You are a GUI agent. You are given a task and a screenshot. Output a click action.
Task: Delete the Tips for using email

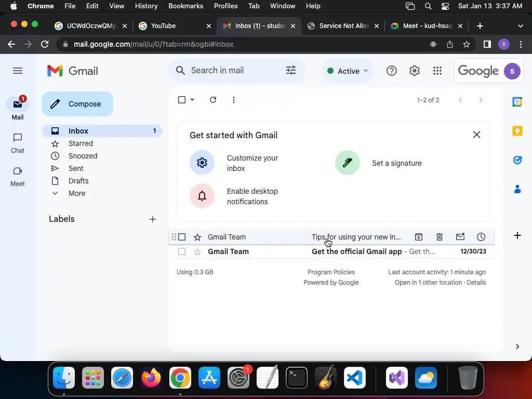[440, 237]
